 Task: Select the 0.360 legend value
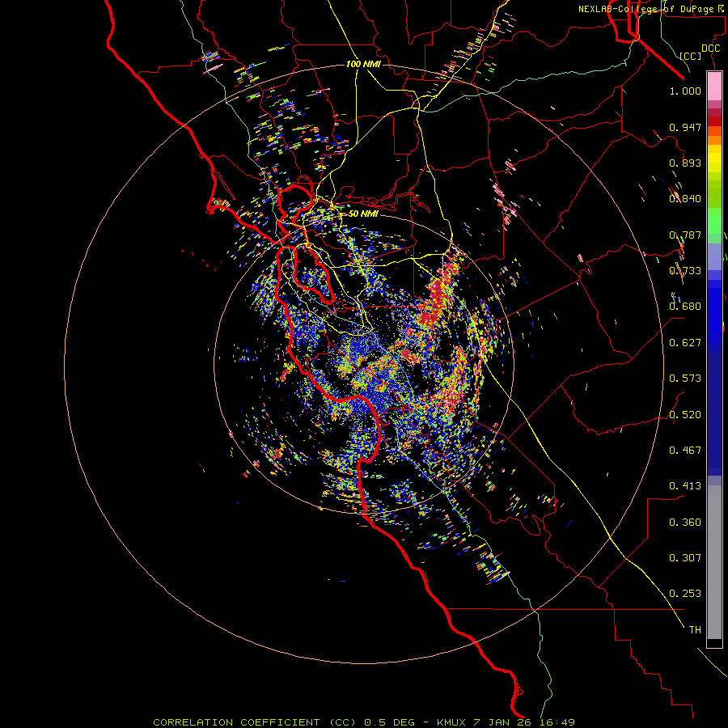tap(685, 523)
